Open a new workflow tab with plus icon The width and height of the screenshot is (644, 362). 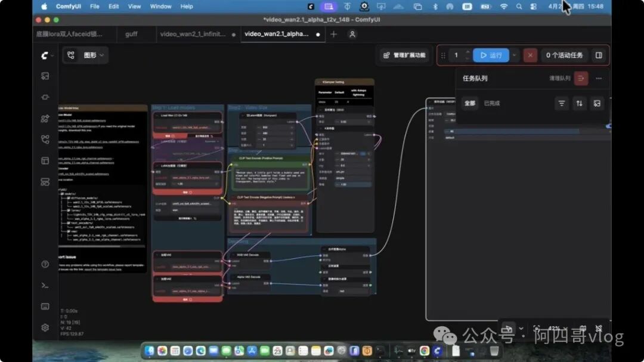click(x=333, y=34)
